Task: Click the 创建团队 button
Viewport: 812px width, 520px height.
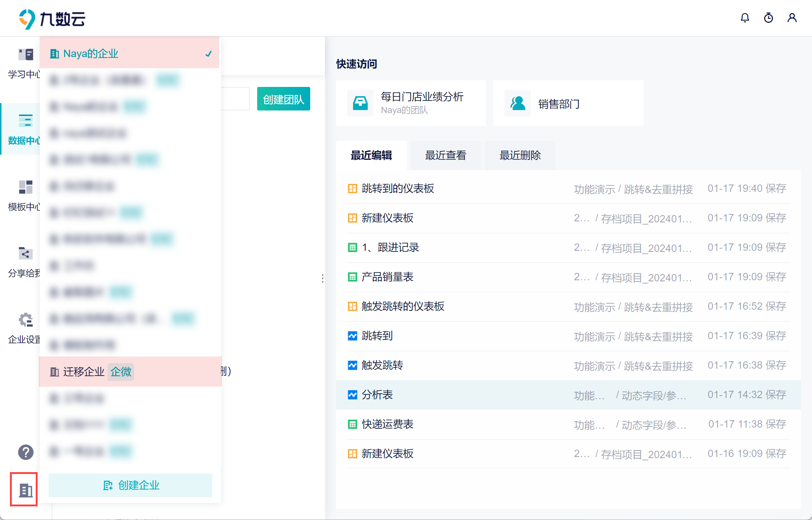Action: click(283, 99)
